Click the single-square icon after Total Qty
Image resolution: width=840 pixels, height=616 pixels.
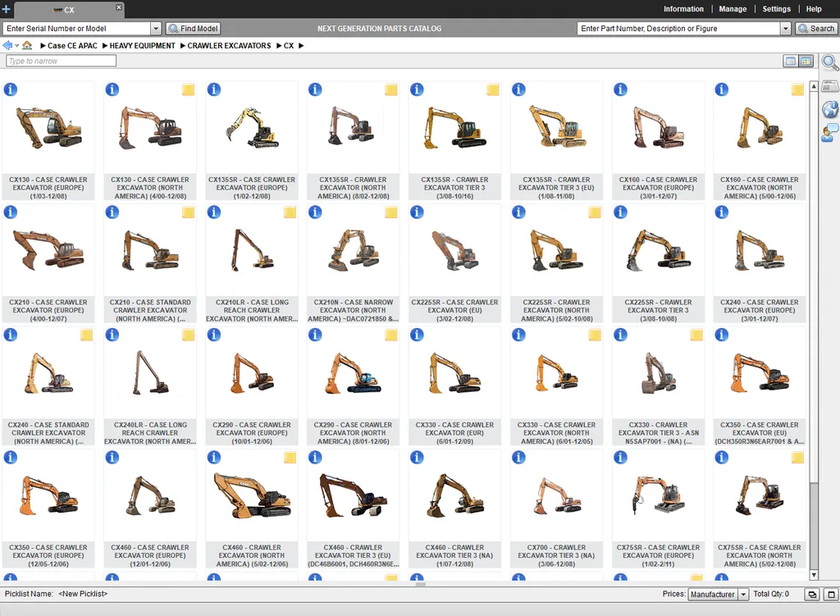coord(831,594)
